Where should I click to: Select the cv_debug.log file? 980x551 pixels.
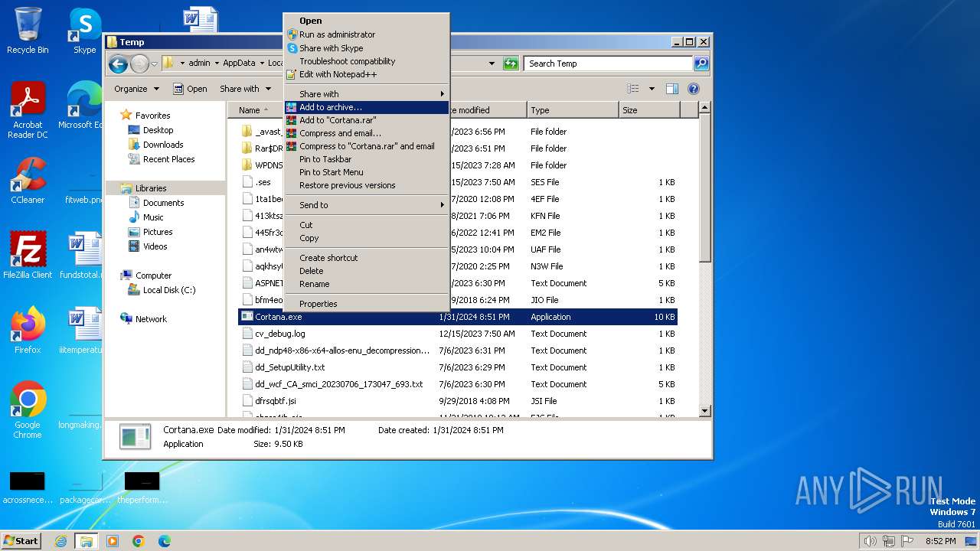pyautogui.click(x=458, y=334)
